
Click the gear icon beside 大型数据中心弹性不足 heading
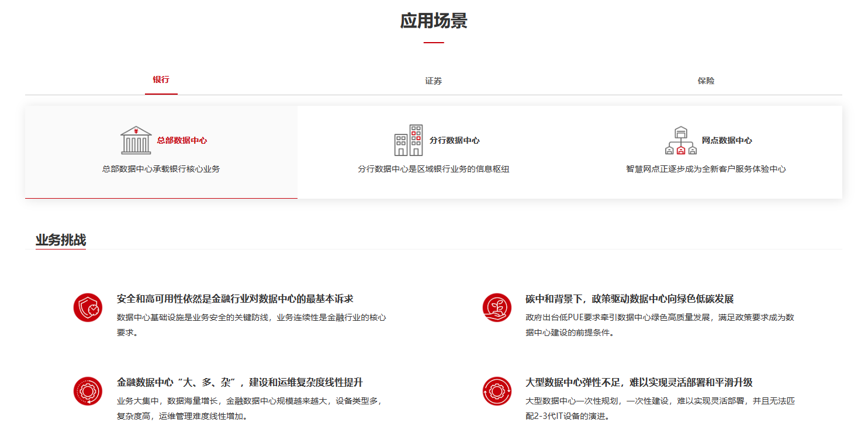tap(497, 391)
